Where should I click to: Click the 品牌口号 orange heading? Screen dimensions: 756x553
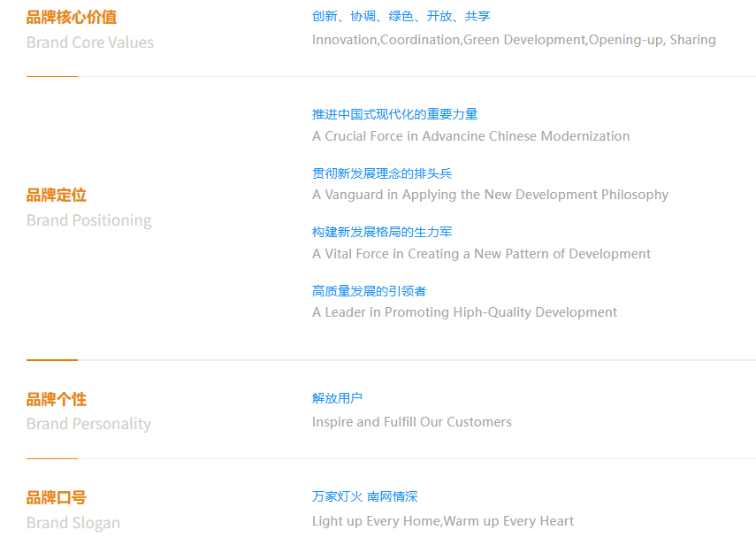tap(57, 497)
